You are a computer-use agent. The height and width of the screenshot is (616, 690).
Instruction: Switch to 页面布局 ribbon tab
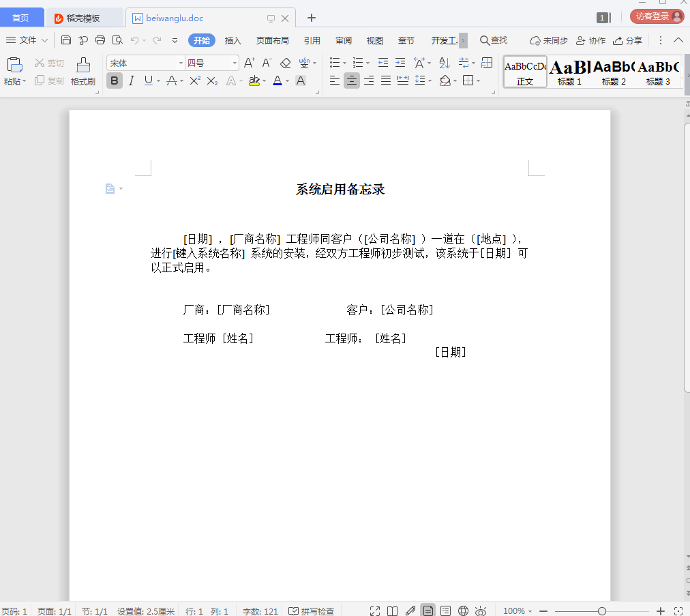coord(273,40)
